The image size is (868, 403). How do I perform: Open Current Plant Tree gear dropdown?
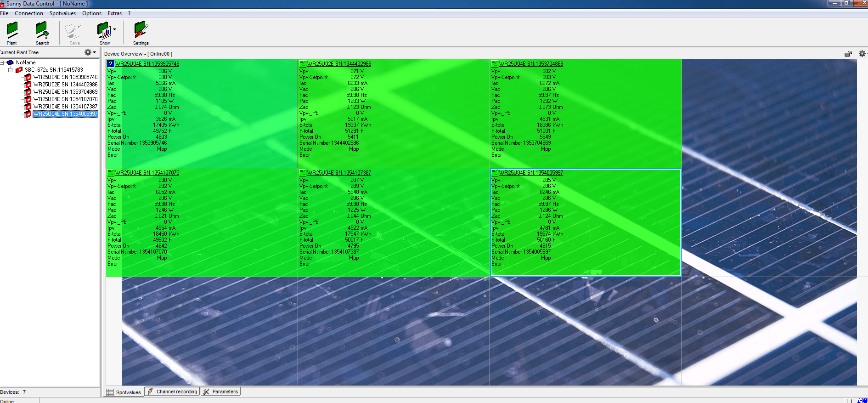pyautogui.click(x=90, y=52)
